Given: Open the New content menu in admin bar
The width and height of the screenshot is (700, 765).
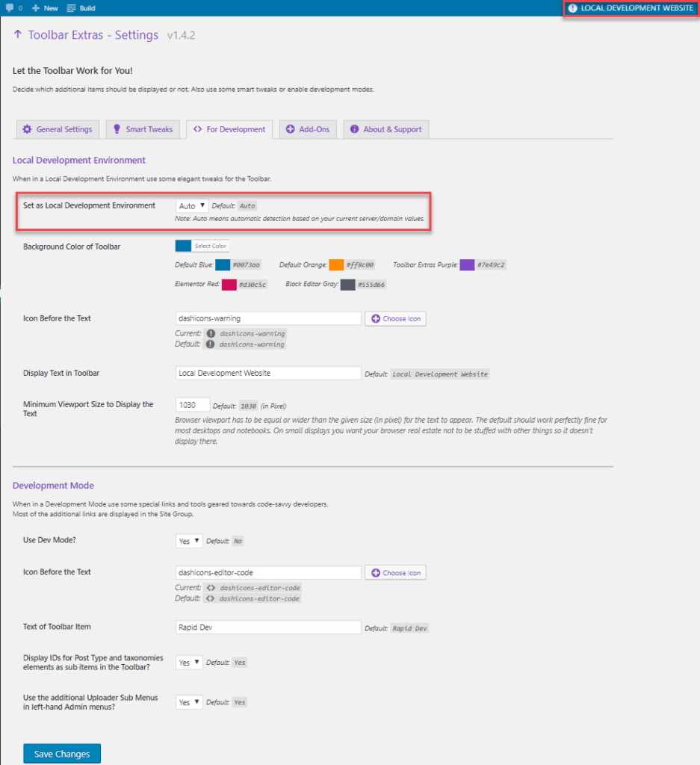Looking at the screenshot, I should pyautogui.click(x=45, y=8).
